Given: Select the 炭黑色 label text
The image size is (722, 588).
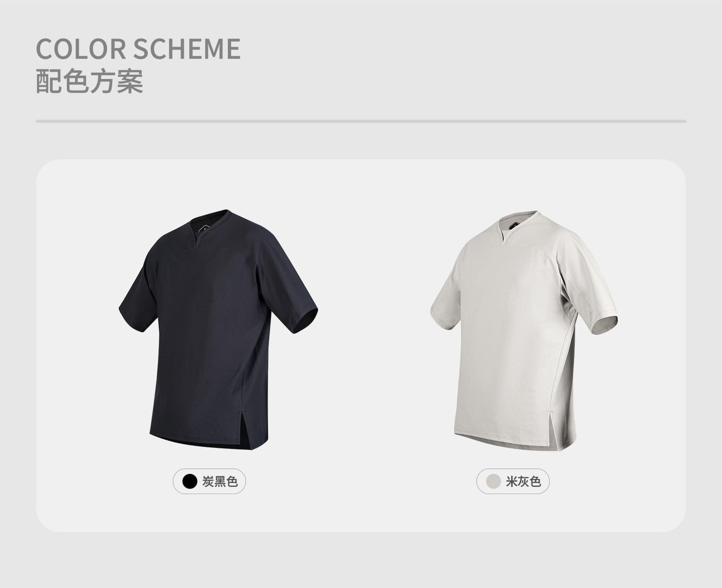Looking at the screenshot, I should pyautogui.click(x=220, y=481).
